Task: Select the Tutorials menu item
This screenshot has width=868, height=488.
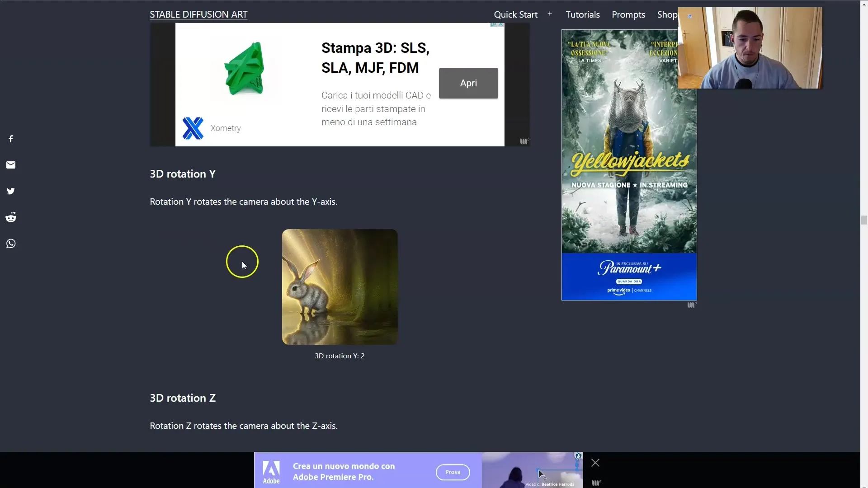Action: pyautogui.click(x=582, y=14)
